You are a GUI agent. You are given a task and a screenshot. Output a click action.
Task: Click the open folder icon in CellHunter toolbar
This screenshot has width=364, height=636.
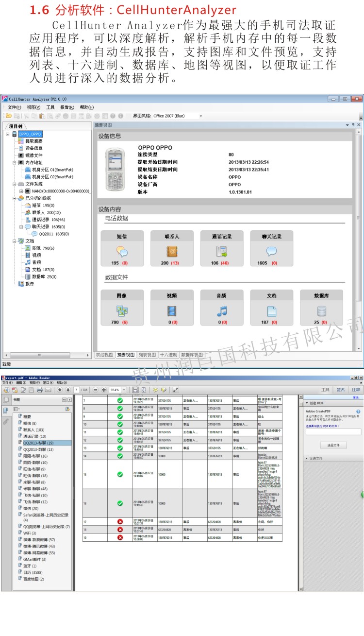8,116
